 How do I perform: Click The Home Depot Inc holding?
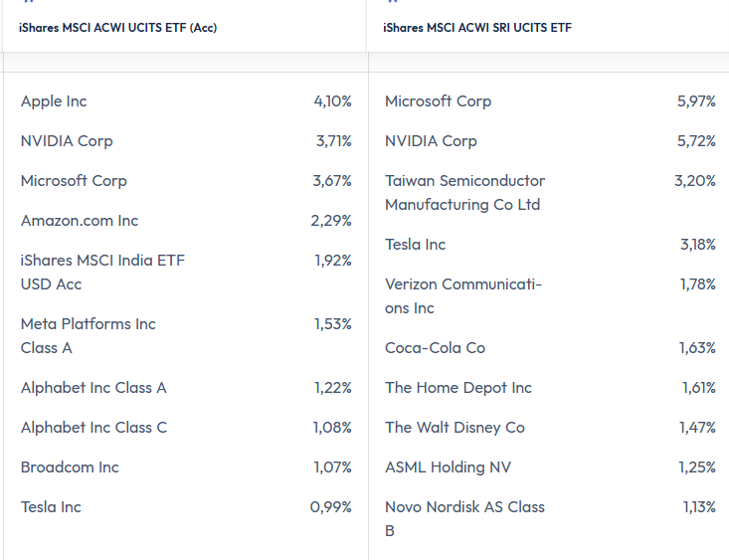click(x=458, y=388)
